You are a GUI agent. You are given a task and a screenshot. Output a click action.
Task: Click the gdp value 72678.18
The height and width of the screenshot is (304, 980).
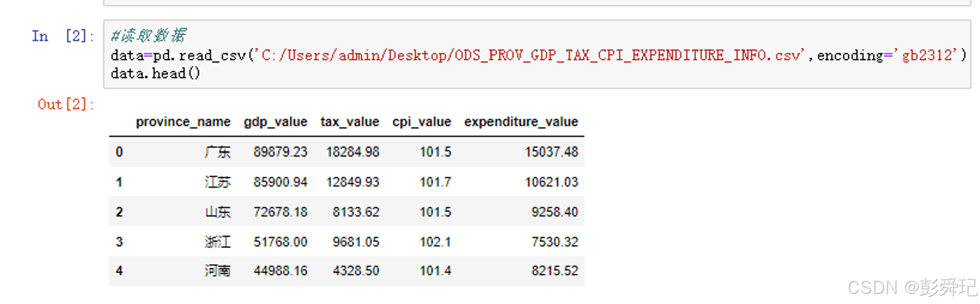click(x=280, y=212)
